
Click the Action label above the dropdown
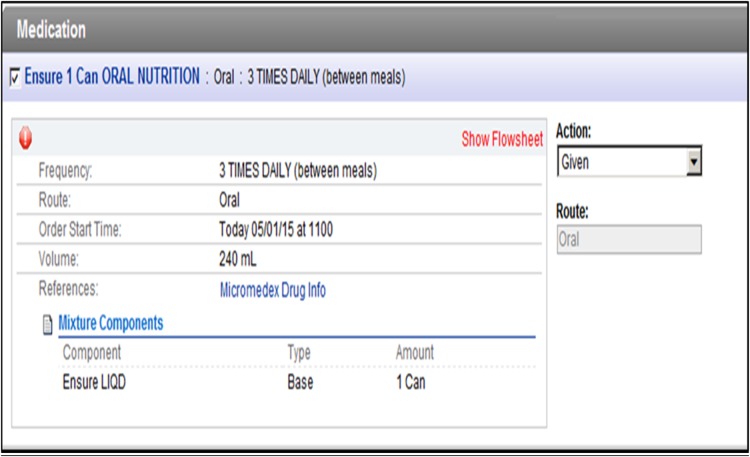574,131
